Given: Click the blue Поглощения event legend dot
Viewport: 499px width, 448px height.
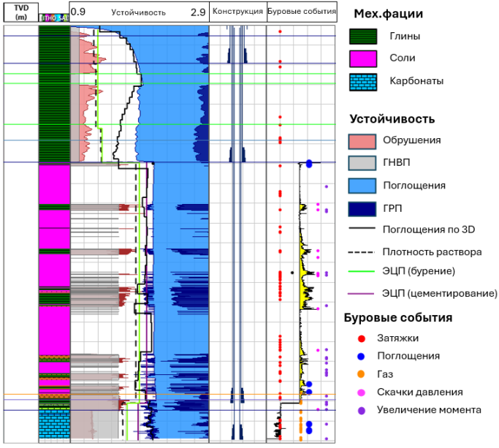Looking at the screenshot, I should (x=361, y=357).
